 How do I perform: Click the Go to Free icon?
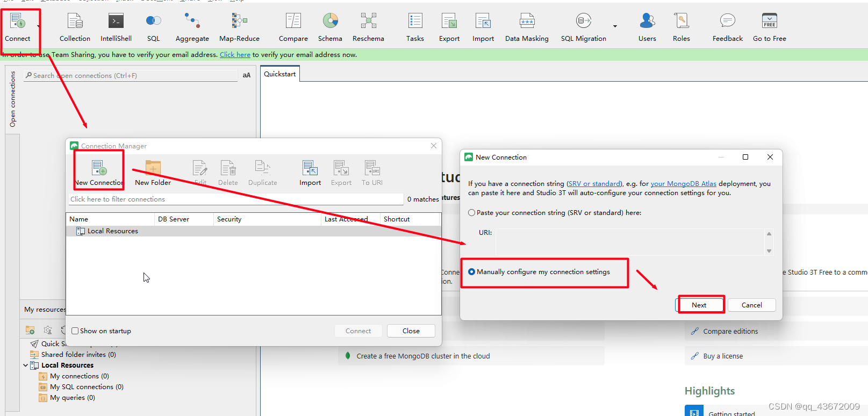(770, 20)
